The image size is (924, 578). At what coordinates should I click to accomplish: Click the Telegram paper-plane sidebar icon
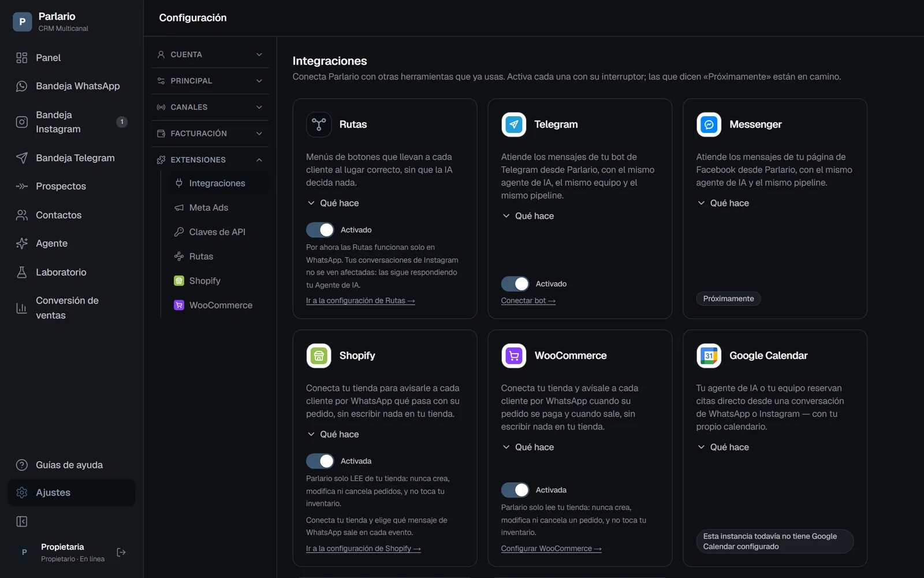pyautogui.click(x=22, y=158)
